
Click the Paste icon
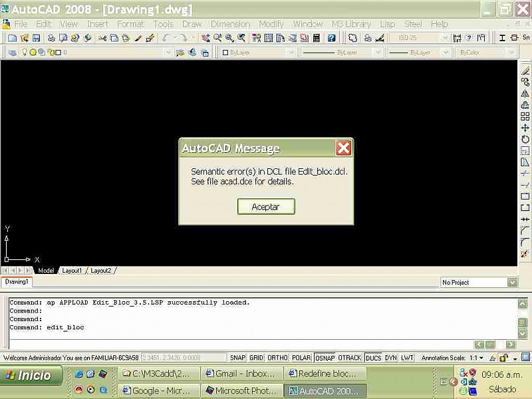126,38
